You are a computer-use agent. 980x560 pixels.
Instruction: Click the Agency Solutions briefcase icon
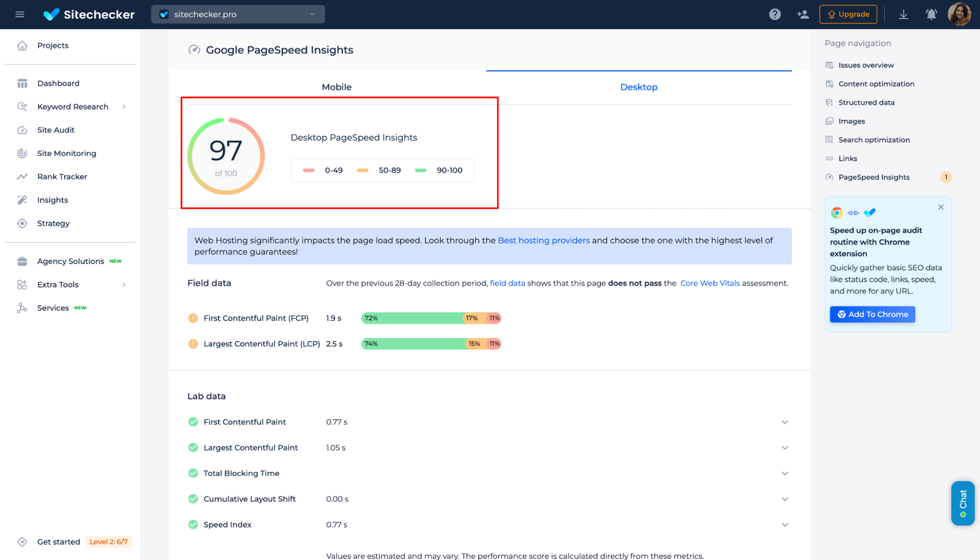point(22,261)
